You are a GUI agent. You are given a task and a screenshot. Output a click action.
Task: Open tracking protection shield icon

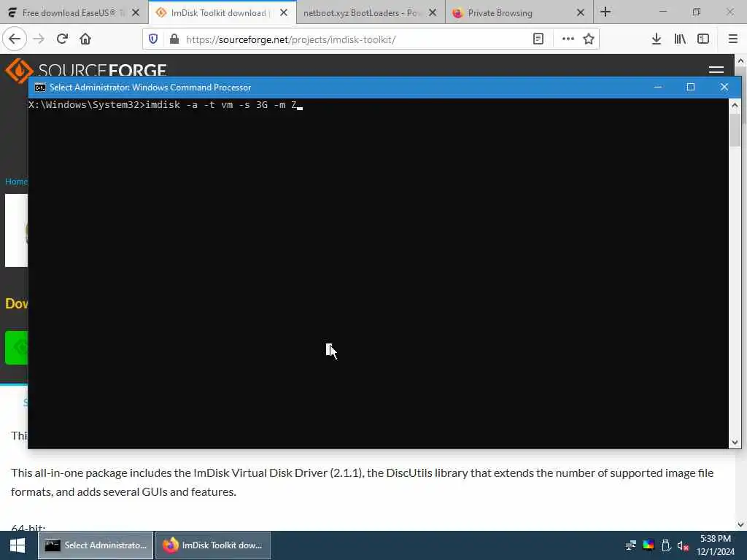tap(153, 39)
